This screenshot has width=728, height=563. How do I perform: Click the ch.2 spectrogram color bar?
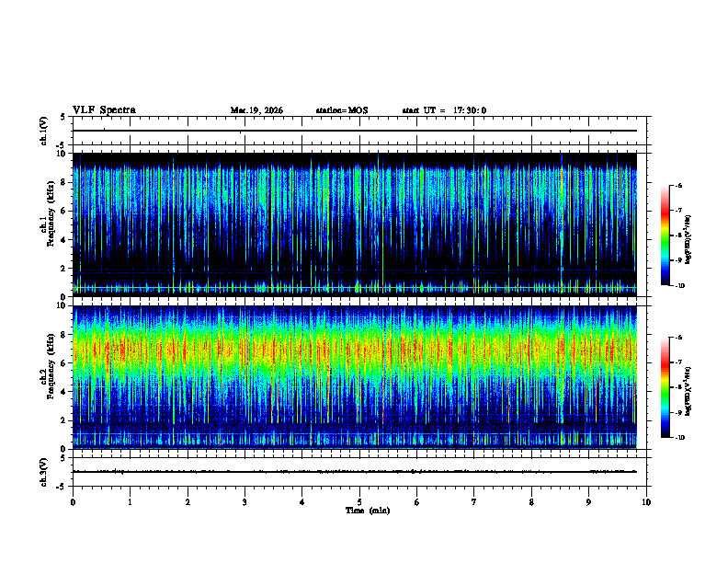[x=665, y=387]
